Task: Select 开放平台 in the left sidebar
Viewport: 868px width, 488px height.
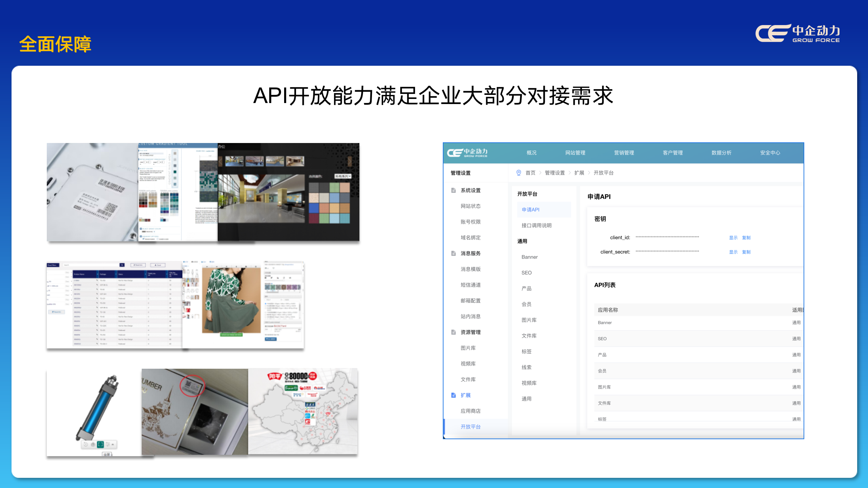Action: [x=470, y=427]
